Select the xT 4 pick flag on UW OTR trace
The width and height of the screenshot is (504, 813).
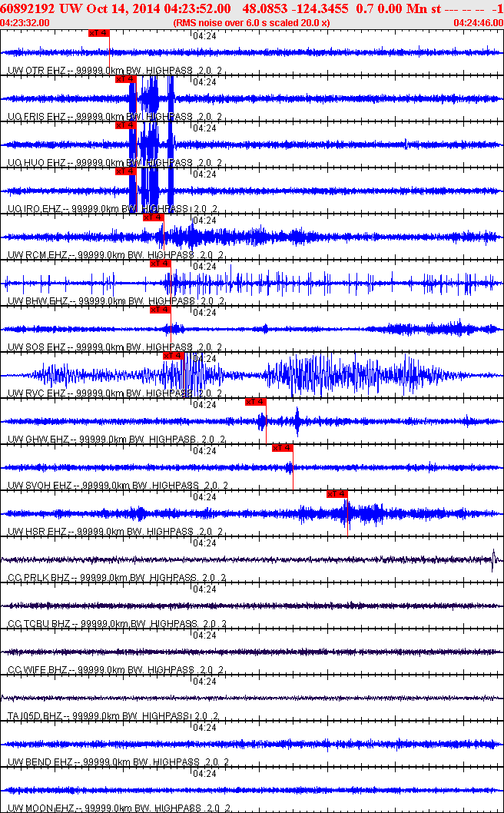point(99,33)
